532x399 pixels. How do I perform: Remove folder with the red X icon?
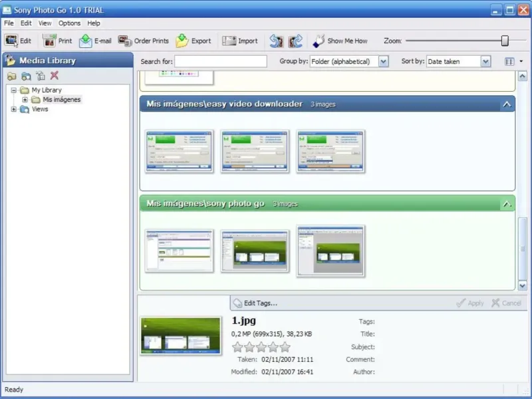coord(55,75)
